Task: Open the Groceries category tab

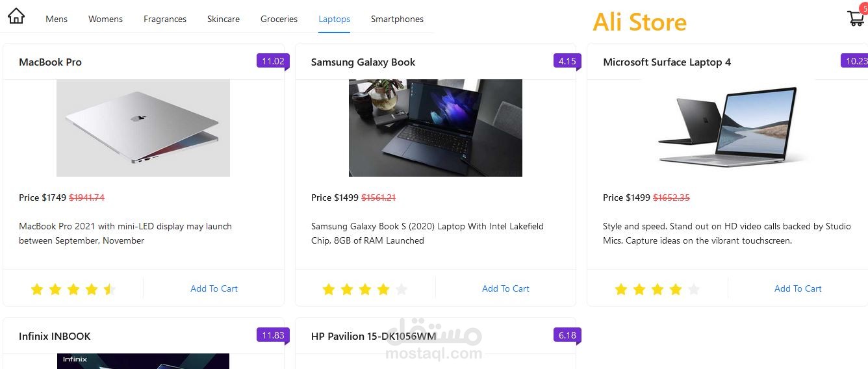Action: [279, 19]
